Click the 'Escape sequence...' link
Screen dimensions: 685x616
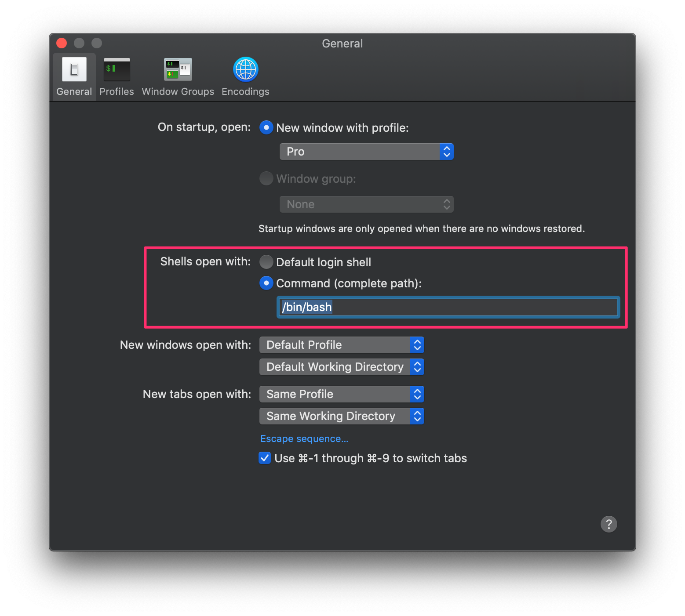[x=304, y=438]
